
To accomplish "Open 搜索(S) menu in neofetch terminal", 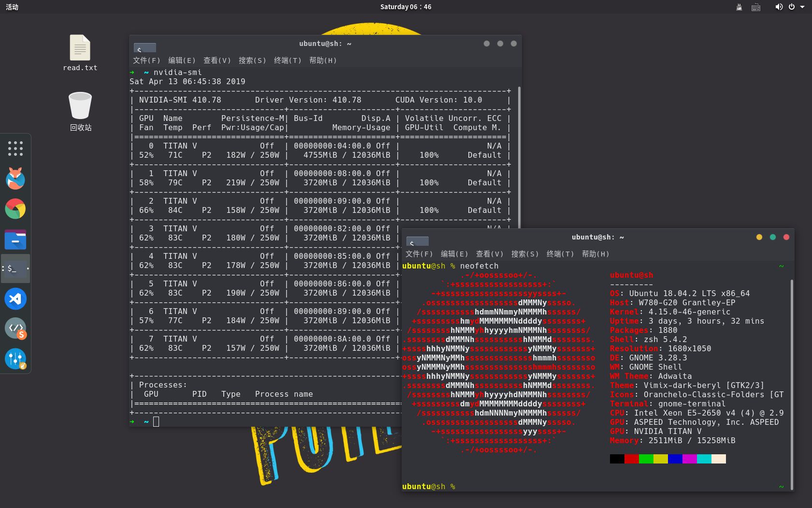I will 525,254.
